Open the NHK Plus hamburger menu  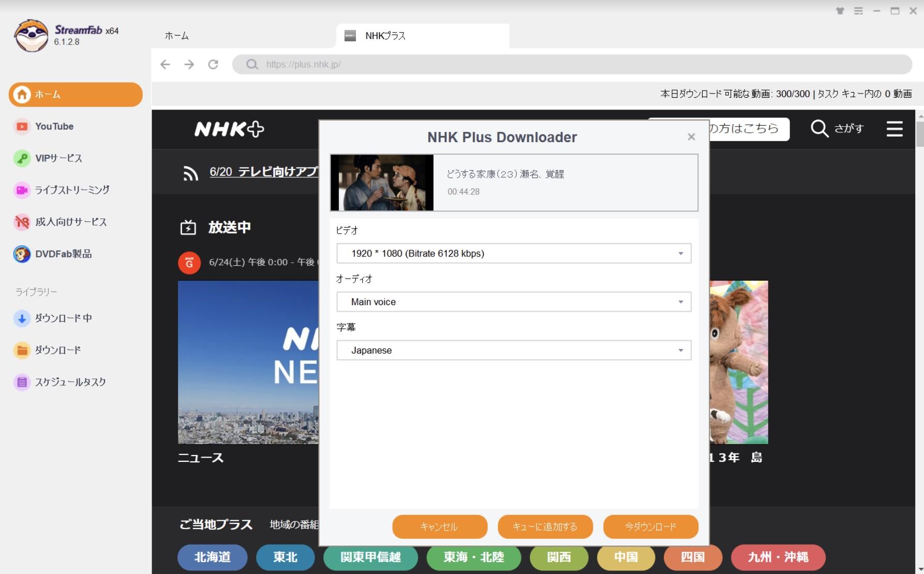point(895,129)
